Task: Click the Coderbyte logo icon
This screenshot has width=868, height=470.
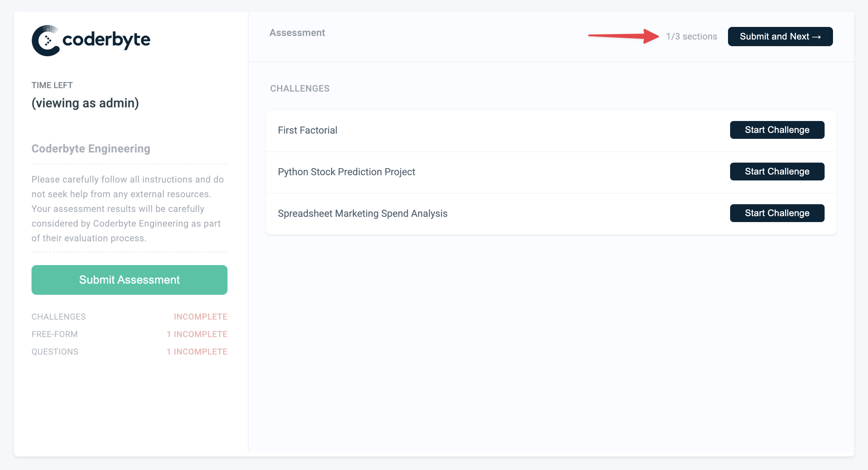Action: (45, 41)
